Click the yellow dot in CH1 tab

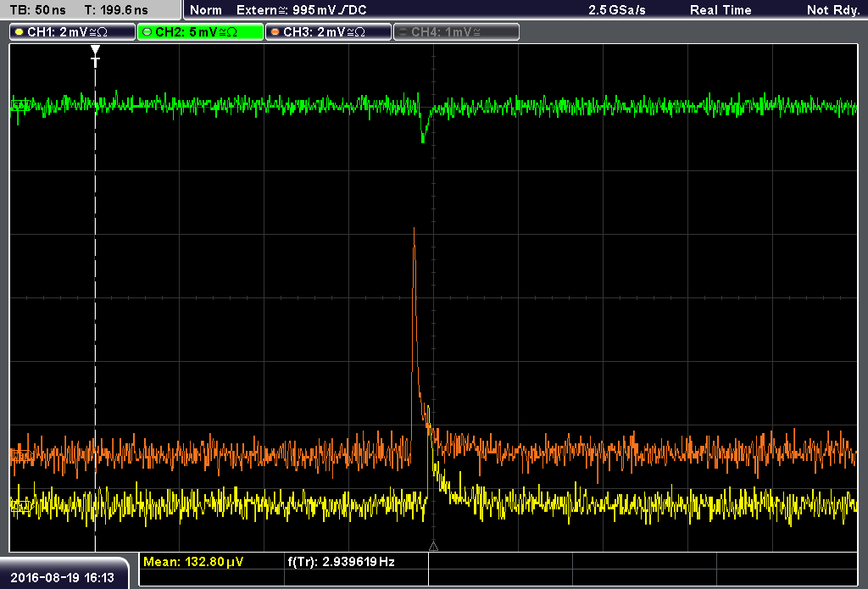[19, 32]
